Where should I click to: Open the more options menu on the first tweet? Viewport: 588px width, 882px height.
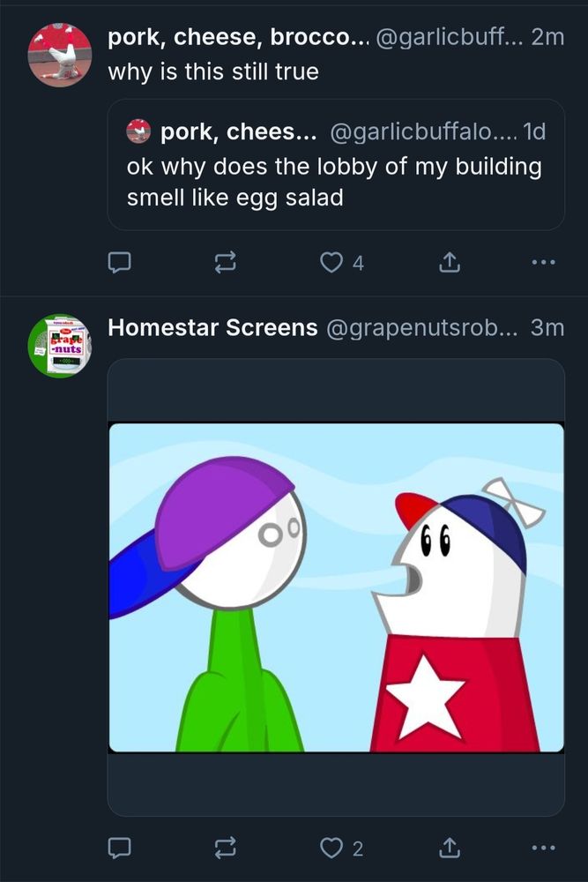(x=544, y=262)
